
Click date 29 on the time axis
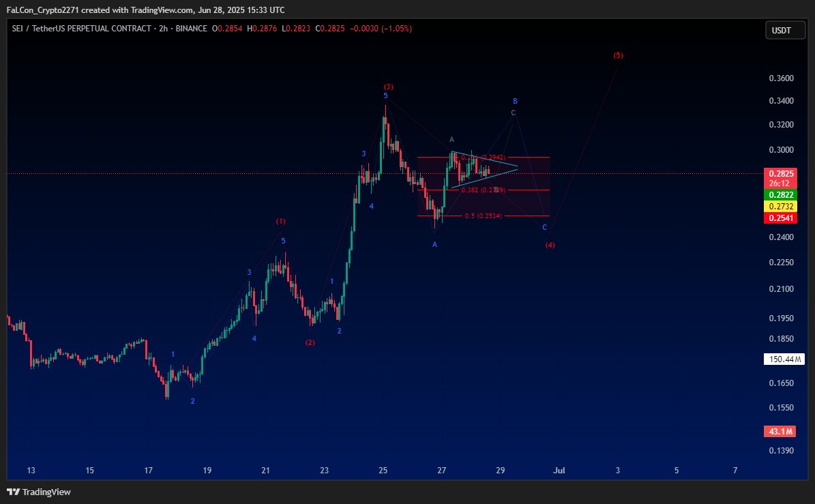click(501, 471)
